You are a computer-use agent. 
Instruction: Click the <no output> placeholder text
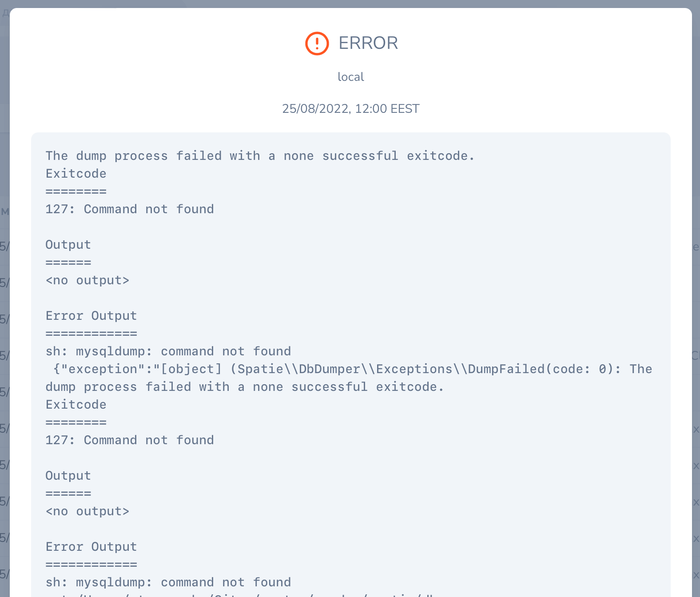click(87, 280)
